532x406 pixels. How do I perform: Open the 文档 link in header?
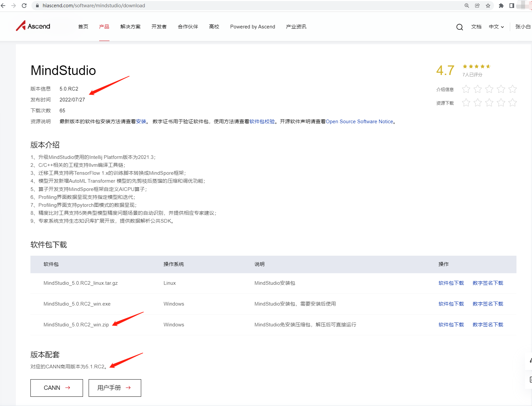476,27
